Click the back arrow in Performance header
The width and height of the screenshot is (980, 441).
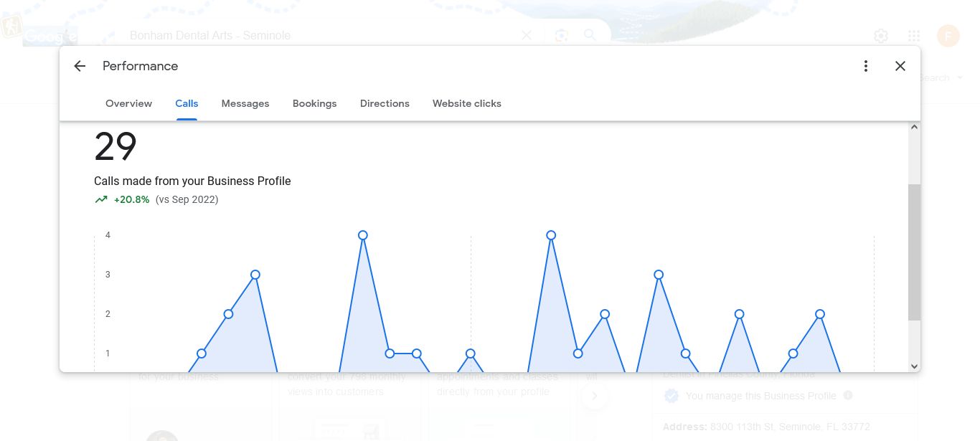pyautogui.click(x=80, y=66)
